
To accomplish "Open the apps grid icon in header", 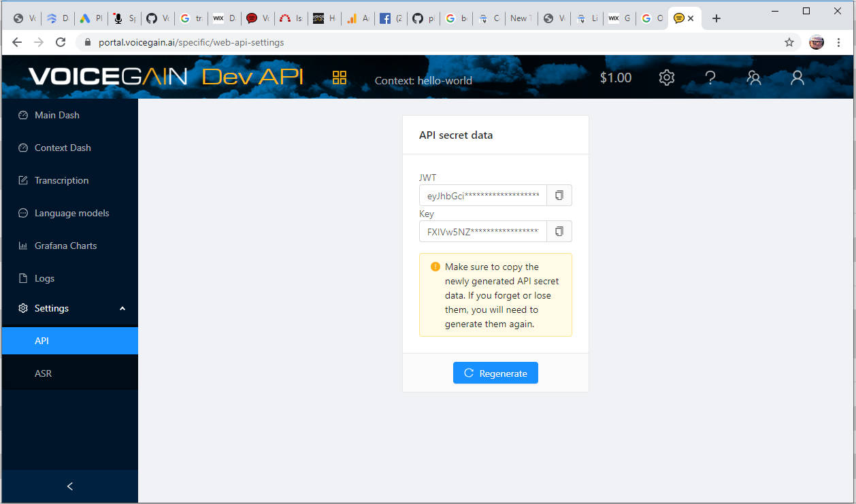I will [340, 78].
